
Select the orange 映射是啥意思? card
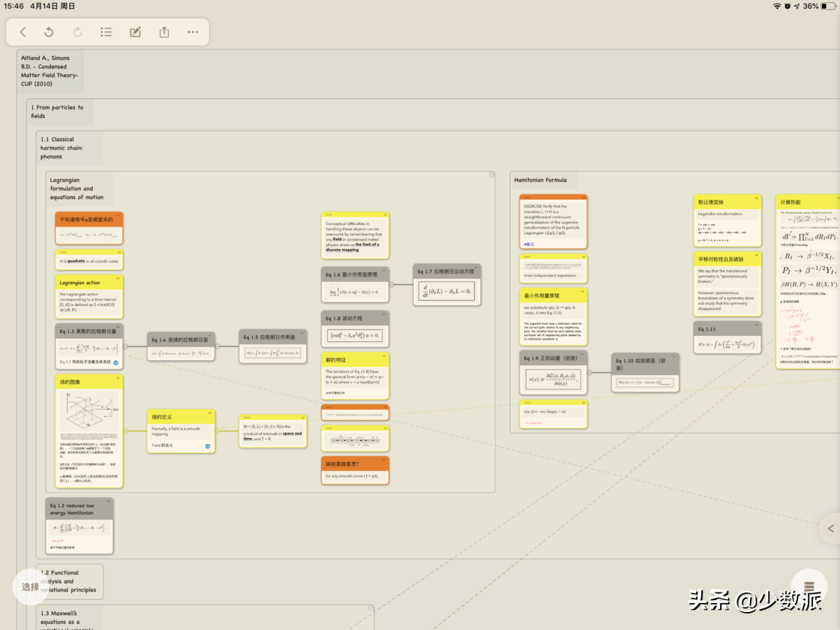[x=355, y=470]
